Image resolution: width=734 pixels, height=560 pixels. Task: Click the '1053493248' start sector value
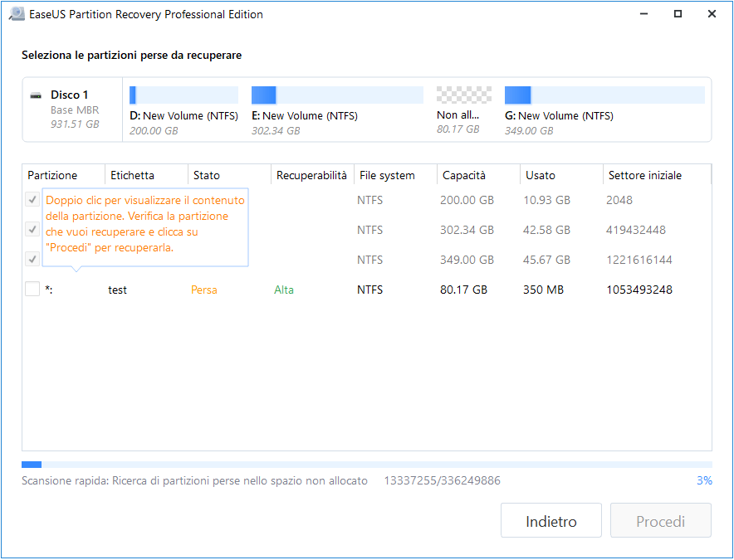[x=639, y=290]
